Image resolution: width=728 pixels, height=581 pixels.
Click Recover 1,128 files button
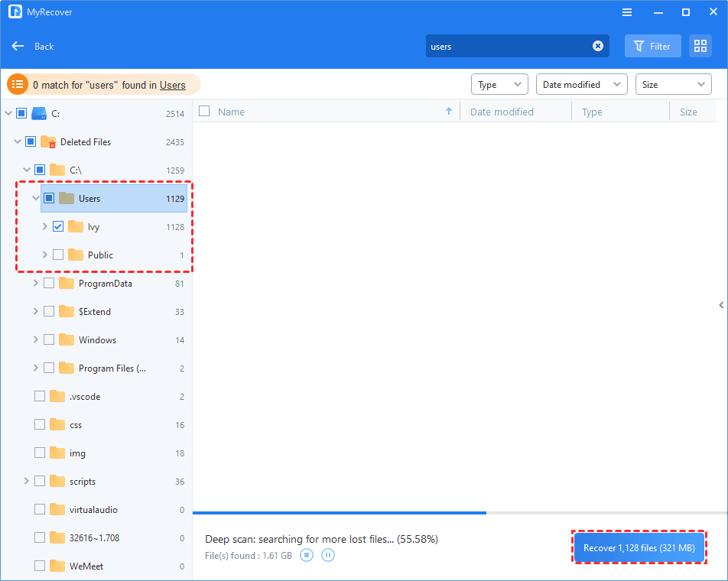point(639,547)
